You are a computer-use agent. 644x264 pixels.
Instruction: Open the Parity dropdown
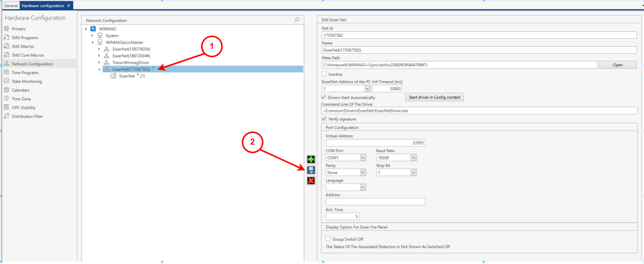pos(363,173)
